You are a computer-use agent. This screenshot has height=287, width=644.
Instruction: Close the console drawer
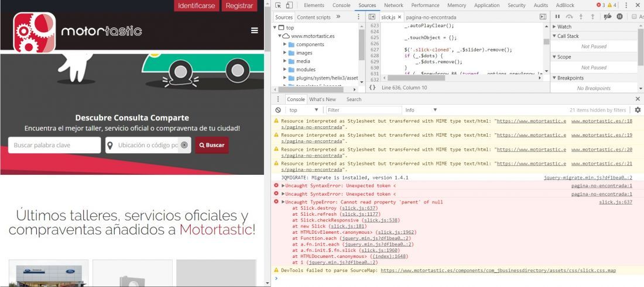[638, 99]
